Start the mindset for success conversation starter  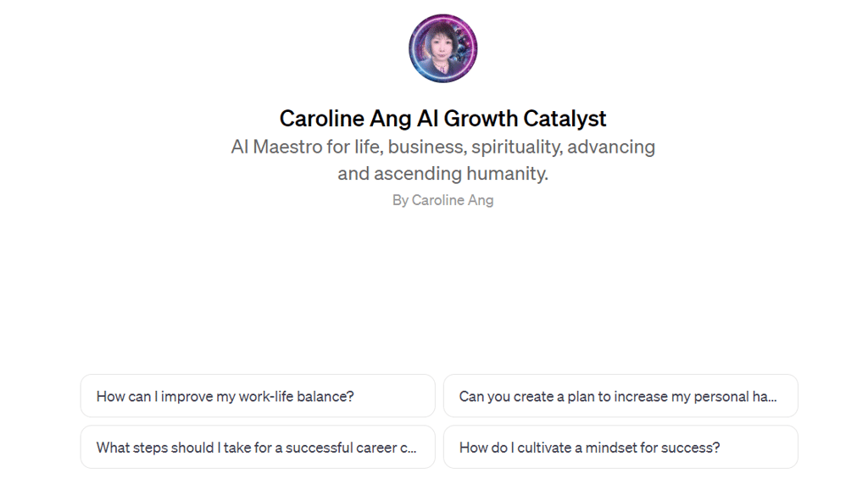click(x=620, y=447)
